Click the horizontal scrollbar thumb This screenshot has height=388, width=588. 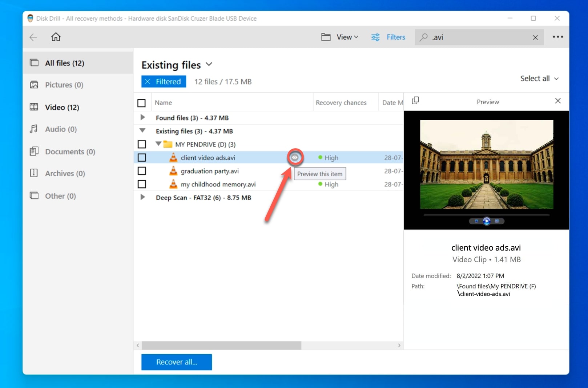(221, 345)
